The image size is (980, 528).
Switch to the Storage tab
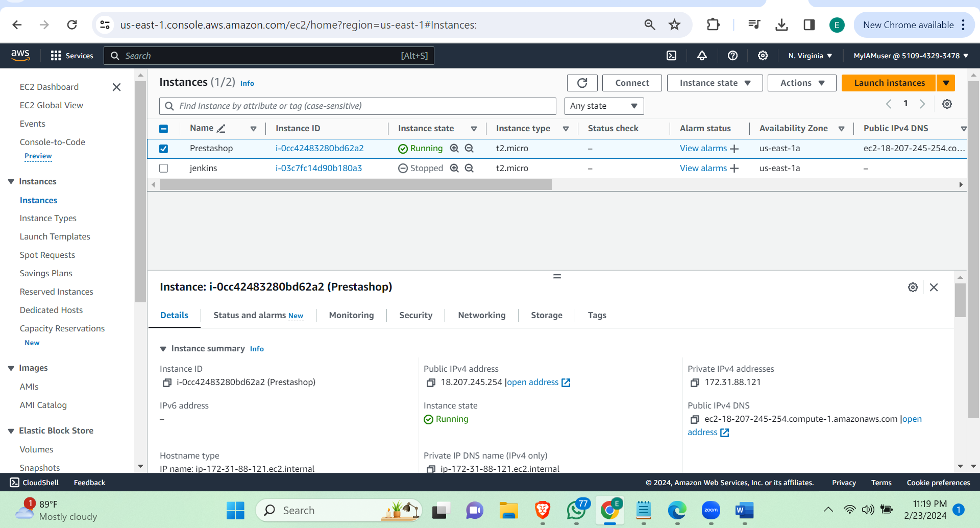tap(546, 316)
